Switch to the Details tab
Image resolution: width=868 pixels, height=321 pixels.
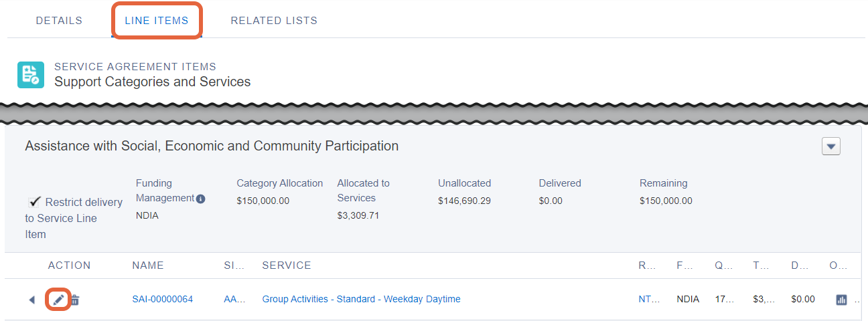click(x=59, y=21)
